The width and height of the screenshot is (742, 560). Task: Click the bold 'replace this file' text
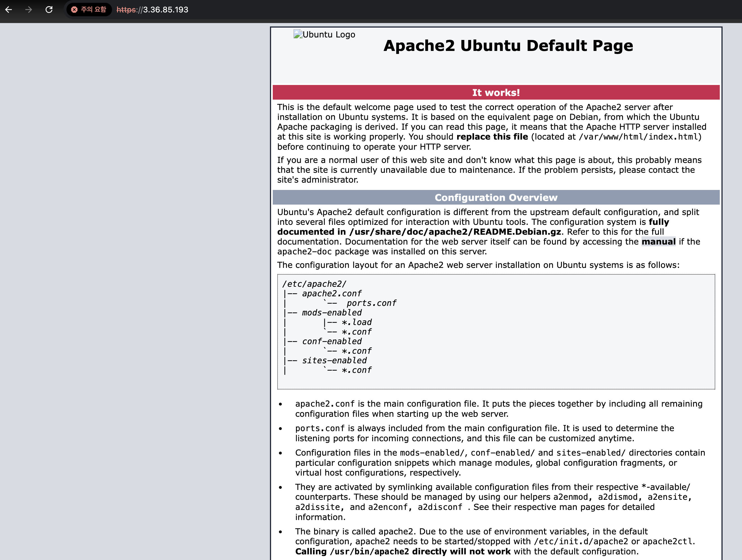(492, 137)
